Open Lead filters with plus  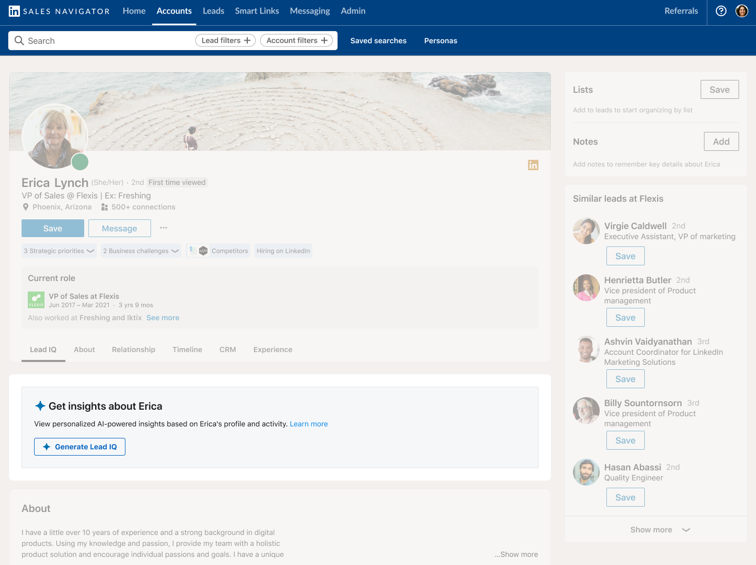(x=225, y=40)
